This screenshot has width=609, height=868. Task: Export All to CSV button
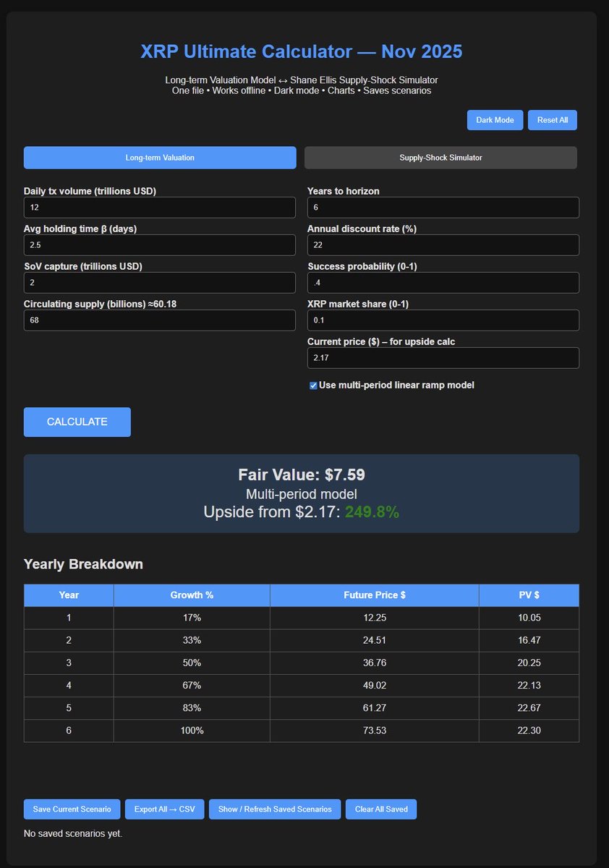pos(165,809)
